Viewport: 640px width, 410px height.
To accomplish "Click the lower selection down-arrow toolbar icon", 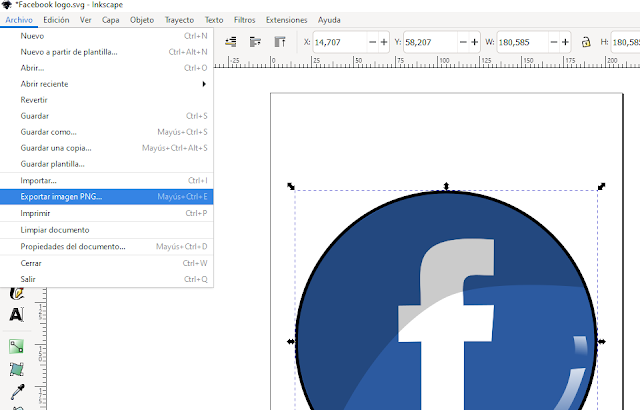I will (256, 42).
